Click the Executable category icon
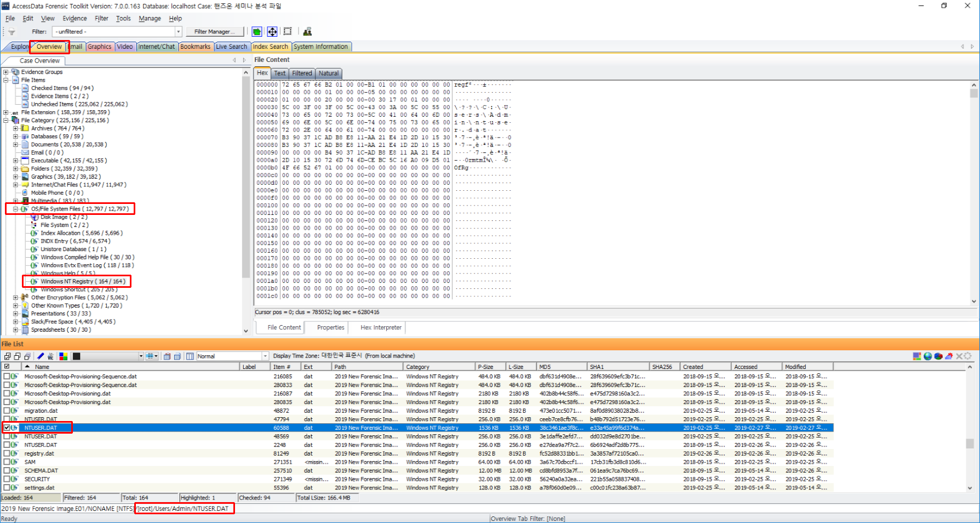Viewport: 980px width, 523px height. coord(25,161)
